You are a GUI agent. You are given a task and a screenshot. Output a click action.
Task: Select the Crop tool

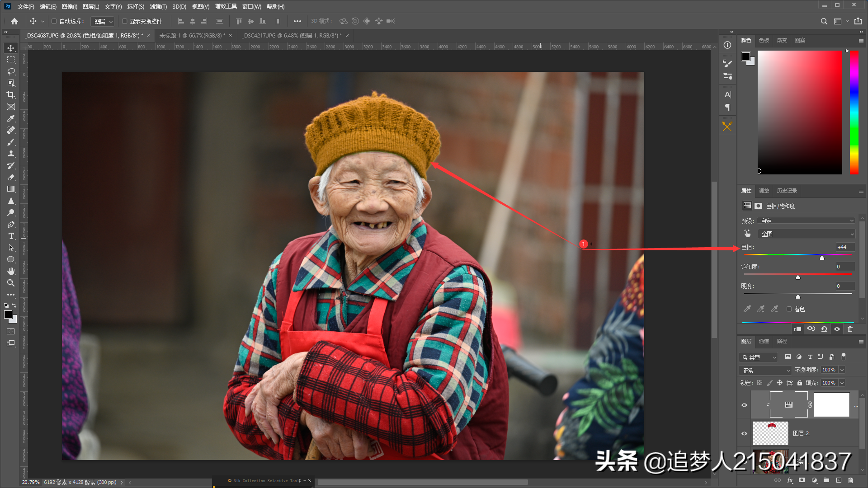click(x=11, y=95)
